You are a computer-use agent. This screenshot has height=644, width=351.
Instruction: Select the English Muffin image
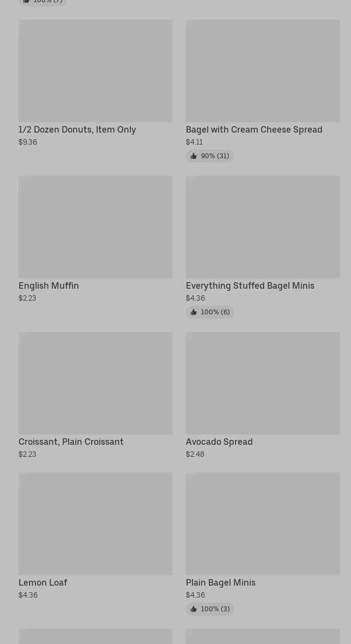click(x=95, y=227)
